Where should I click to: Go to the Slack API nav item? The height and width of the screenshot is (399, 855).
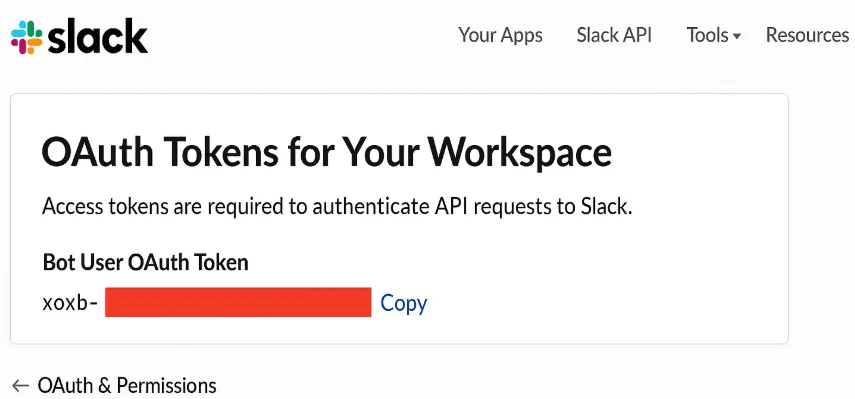614,35
